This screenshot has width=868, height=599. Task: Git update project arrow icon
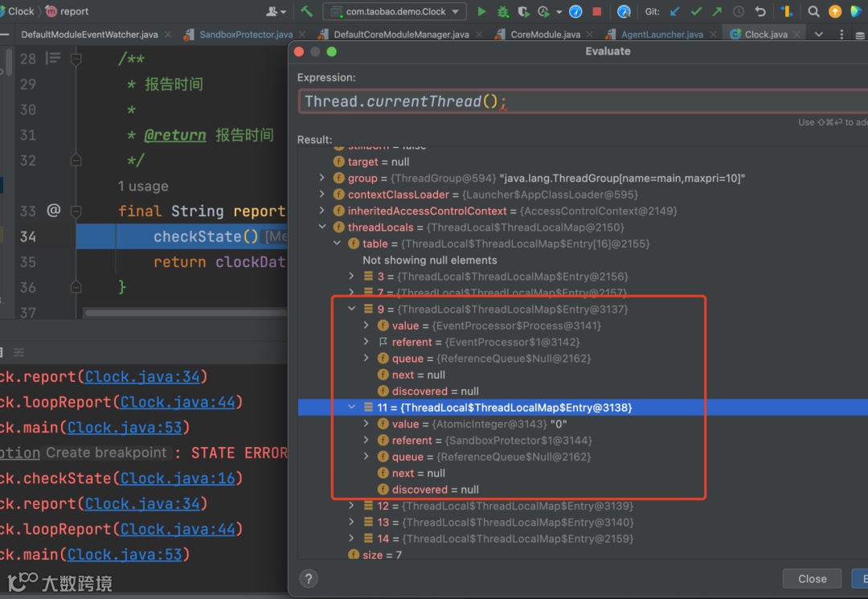click(x=674, y=11)
